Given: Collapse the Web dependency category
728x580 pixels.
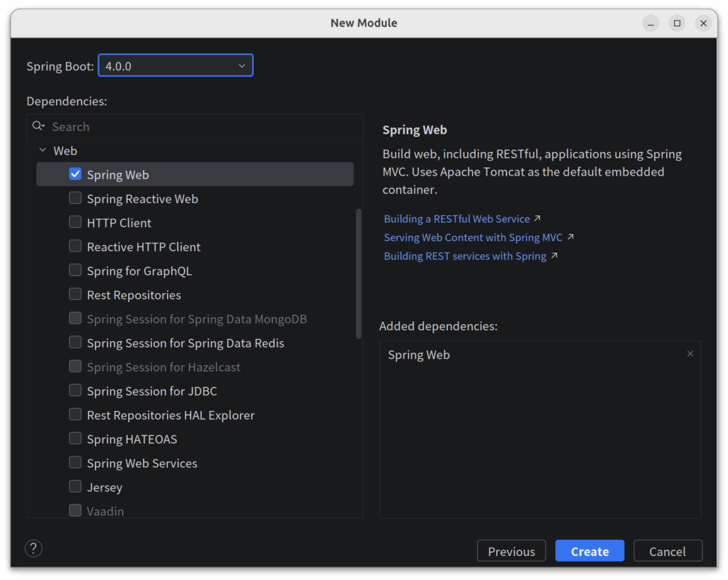Looking at the screenshot, I should click(43, 151).
